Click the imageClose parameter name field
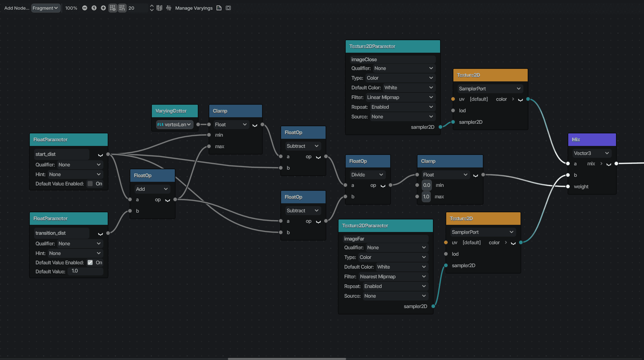644x360 pixels. (x=392, y=60)
